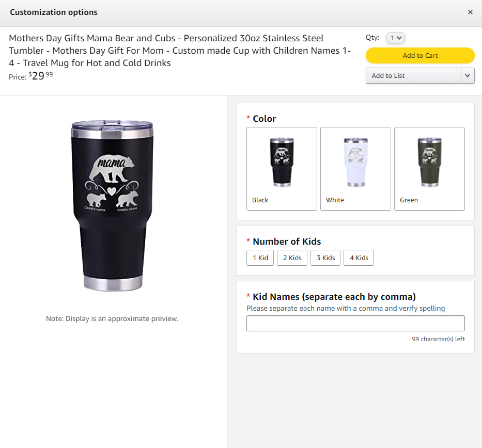Click the Add to Cart button
Image resolution: width=482 pixels, height=448 pixels.
click(420, 55)
